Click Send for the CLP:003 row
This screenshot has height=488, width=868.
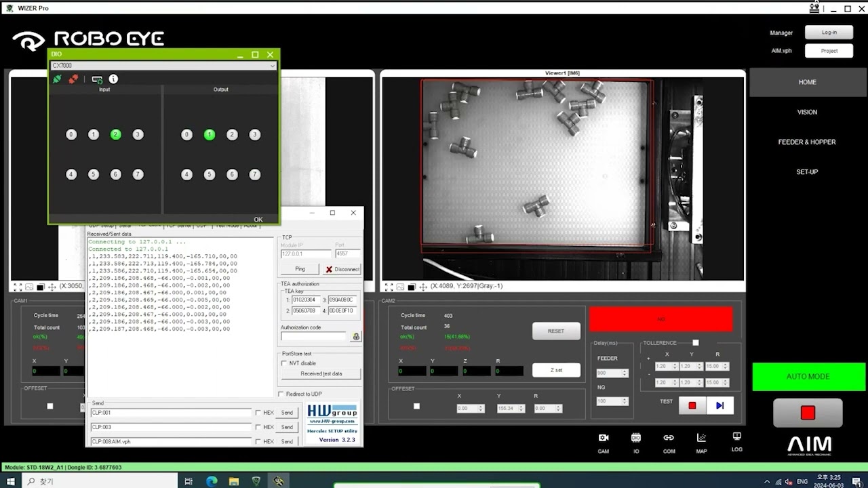pos(287,427)
